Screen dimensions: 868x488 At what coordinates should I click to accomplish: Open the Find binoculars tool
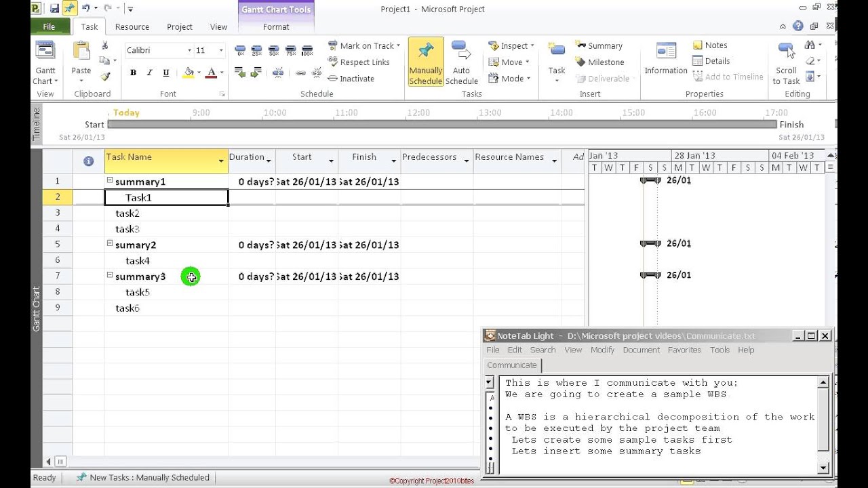[810, 45]
